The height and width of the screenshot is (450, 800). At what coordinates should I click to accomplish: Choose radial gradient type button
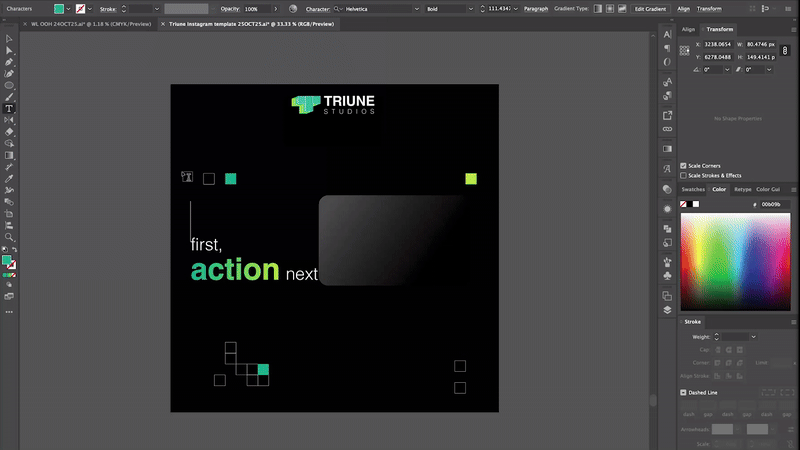[610, 9]
